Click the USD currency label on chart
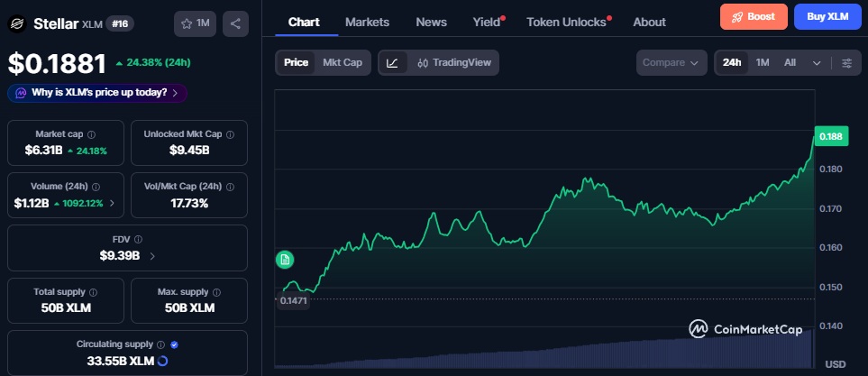This screenshot has width=868, height=376. pyautogui.click(x=836, y=363)
